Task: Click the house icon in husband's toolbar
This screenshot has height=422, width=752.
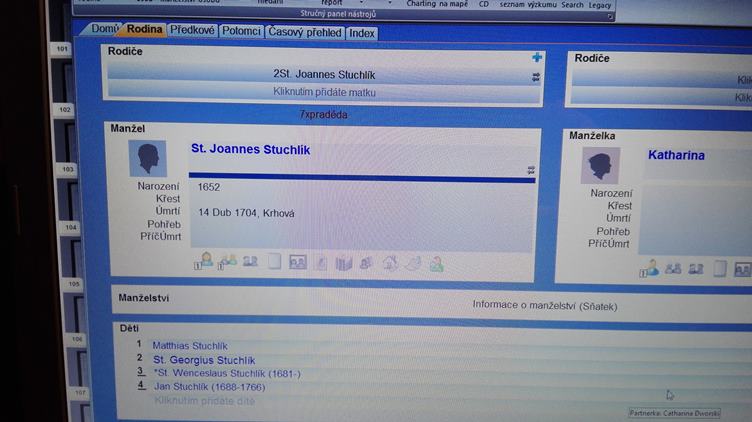Action: (x=389, y=264)
